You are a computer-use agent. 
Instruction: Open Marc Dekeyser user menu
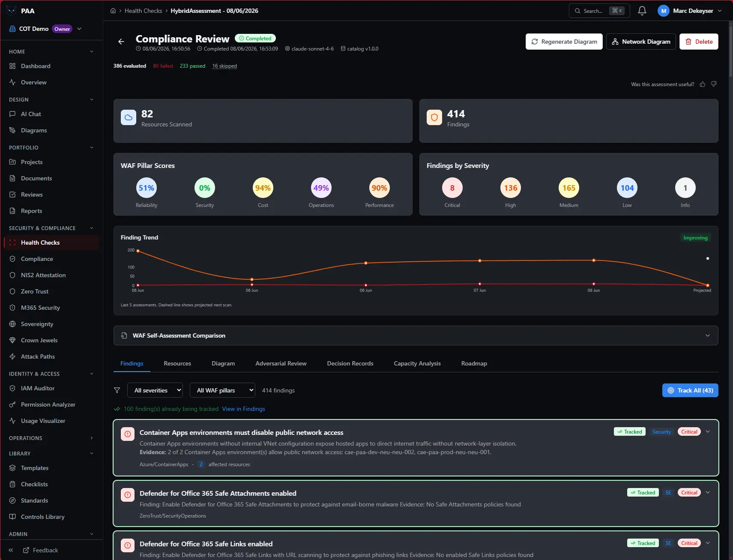point(690,11)
